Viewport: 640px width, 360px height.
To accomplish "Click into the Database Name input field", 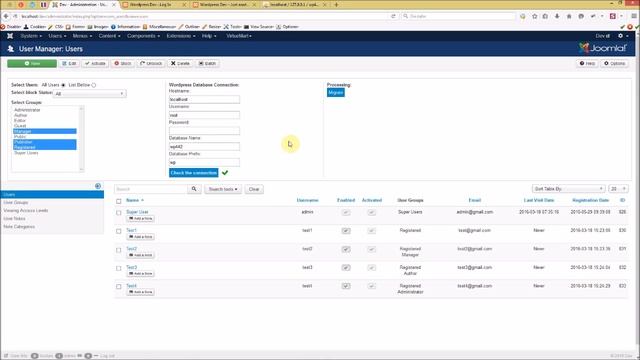I will [204, 147].
